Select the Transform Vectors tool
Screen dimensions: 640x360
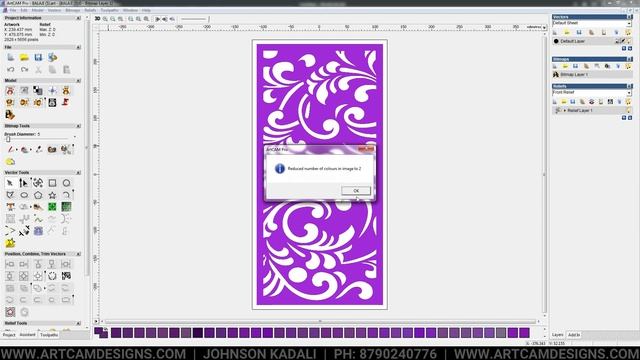(x=38, y=183)
